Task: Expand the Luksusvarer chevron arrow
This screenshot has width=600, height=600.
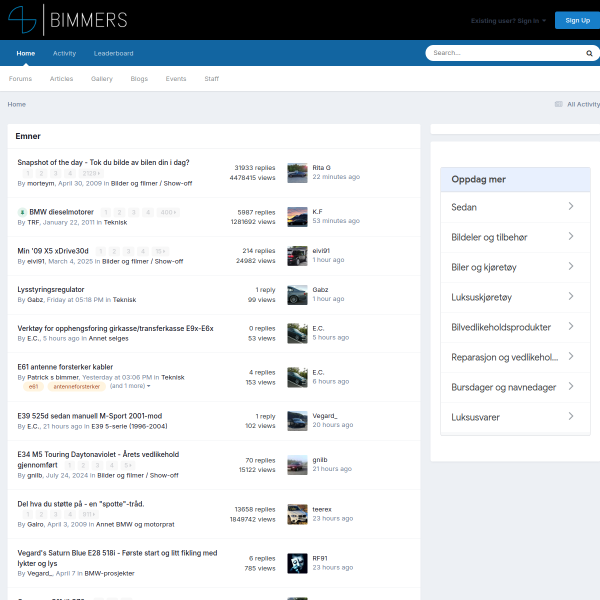Action: 571,416
